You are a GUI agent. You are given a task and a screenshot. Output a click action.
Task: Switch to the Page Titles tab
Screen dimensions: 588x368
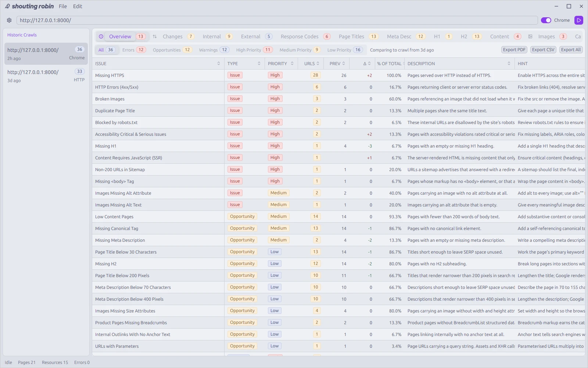(358, 36)
